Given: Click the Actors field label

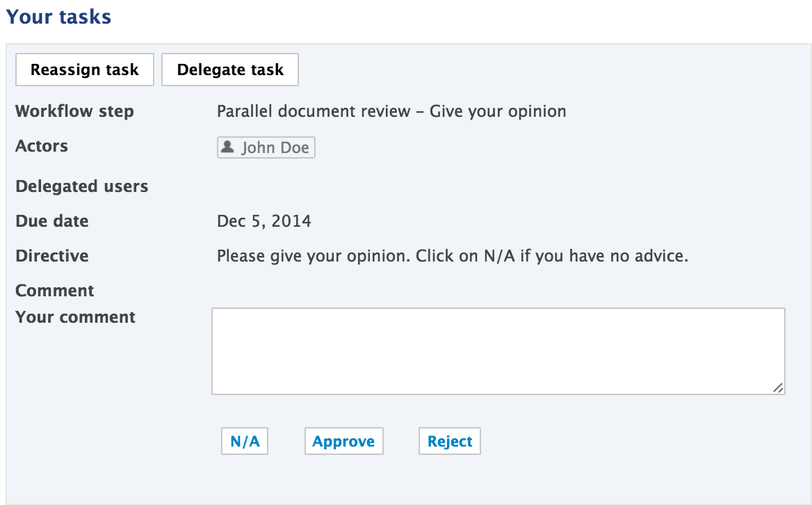Looking at the screenshot, I should [x=42, y=146].
